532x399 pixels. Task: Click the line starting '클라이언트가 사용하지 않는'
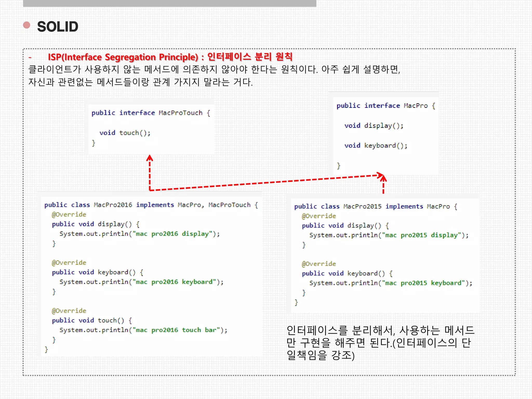pos(214,69)
